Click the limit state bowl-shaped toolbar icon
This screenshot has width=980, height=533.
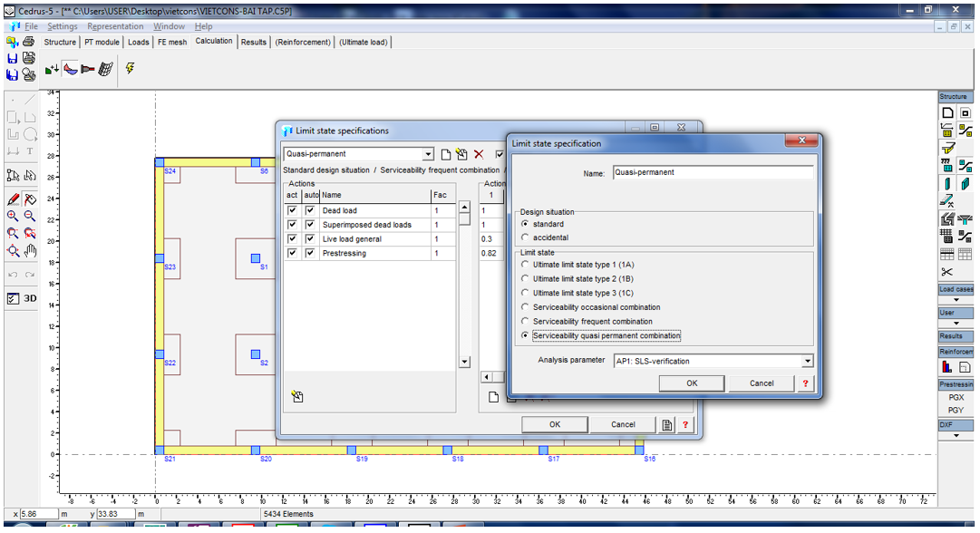point(71,70)
